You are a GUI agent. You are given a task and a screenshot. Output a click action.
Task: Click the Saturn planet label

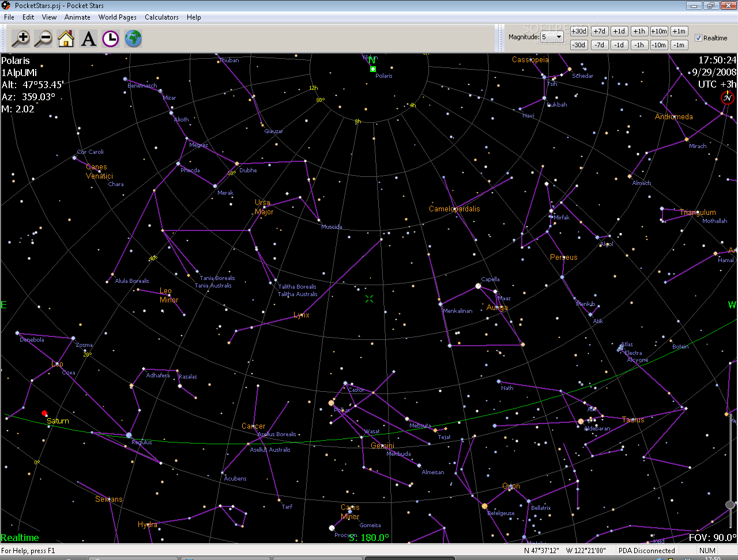[58, 421]
